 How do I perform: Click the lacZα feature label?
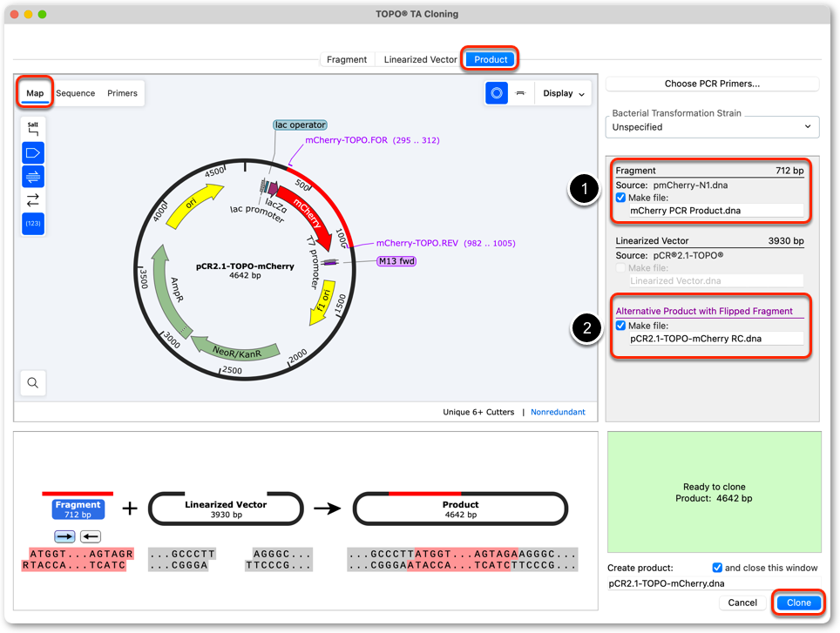[276, 206]
